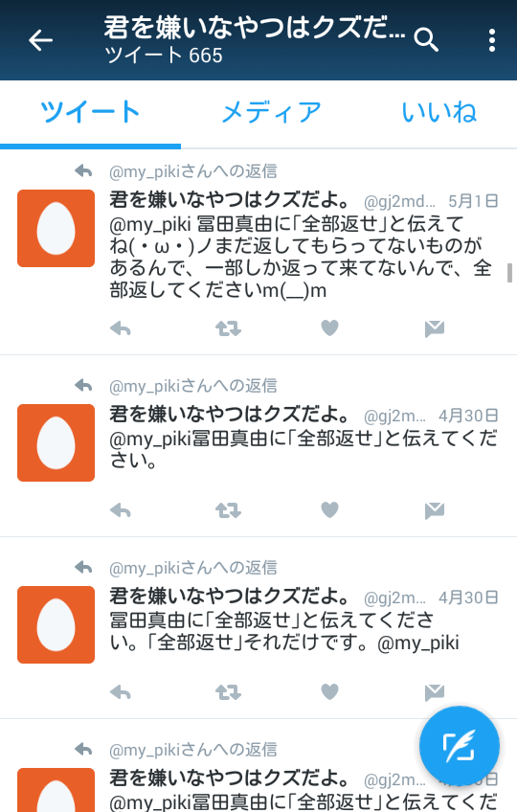
Task: Like the May 1 tweet
Action: [329, 327]
